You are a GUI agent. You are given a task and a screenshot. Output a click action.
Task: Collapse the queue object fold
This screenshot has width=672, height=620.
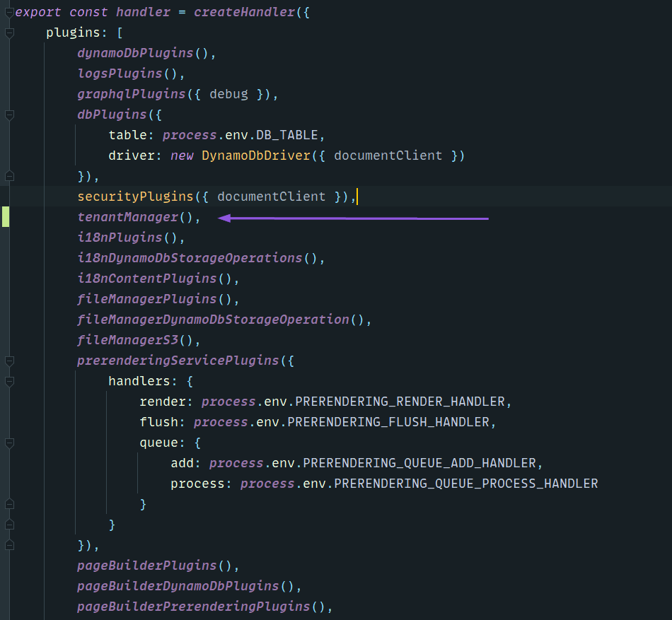coord(9,443)
